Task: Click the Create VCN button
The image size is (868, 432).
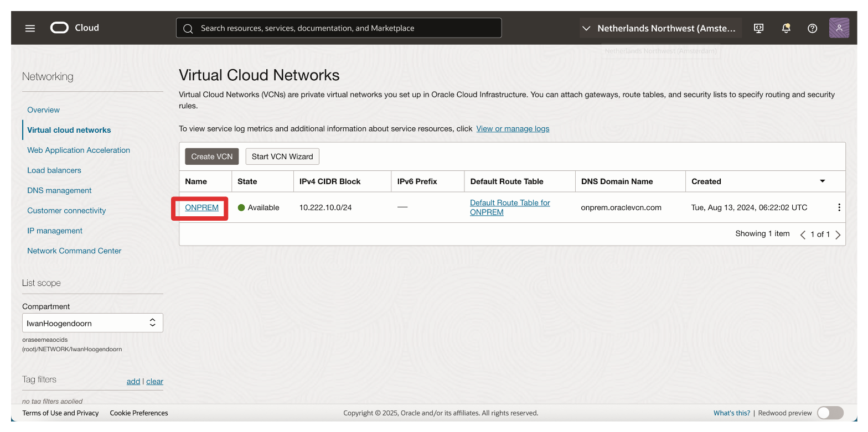Action: (211, 157)
